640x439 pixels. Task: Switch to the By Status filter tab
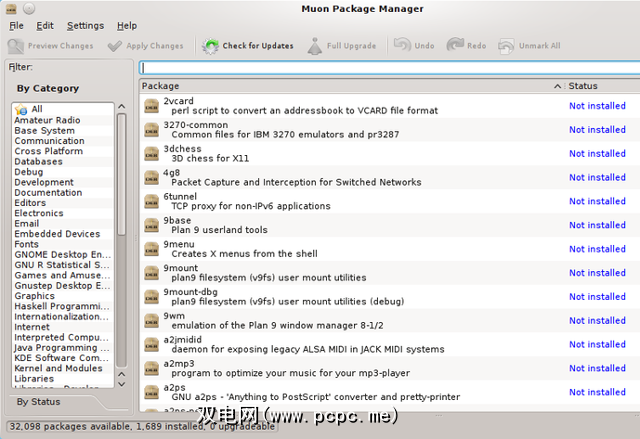tap(38, 402)
